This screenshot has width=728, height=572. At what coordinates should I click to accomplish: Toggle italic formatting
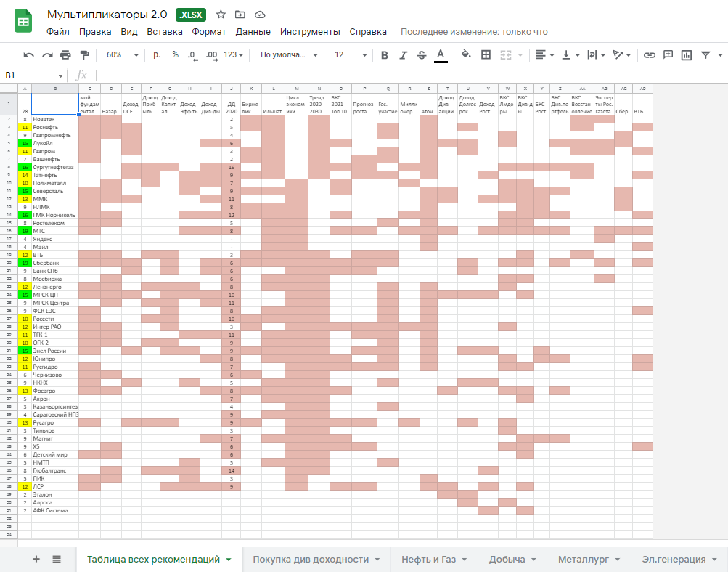pyautogui.click(x=403, y=54)
